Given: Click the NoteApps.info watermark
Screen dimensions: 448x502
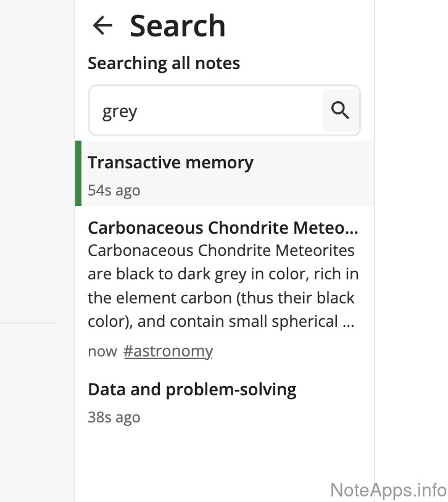Looking at the screenshot, I should click(388, 490).
